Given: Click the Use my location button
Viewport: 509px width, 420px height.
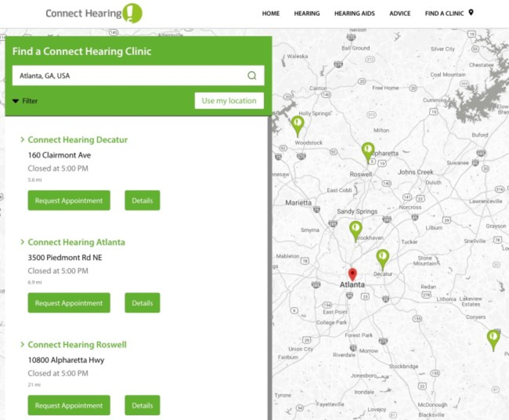Looking at the screenshot, I should [x=229, y=101].
